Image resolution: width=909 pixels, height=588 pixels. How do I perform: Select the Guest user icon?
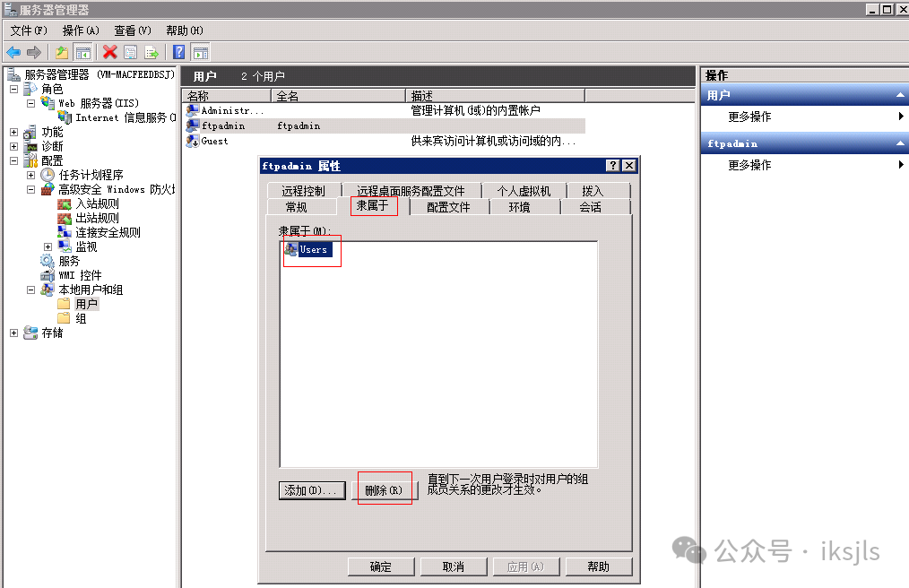[193, 141]
